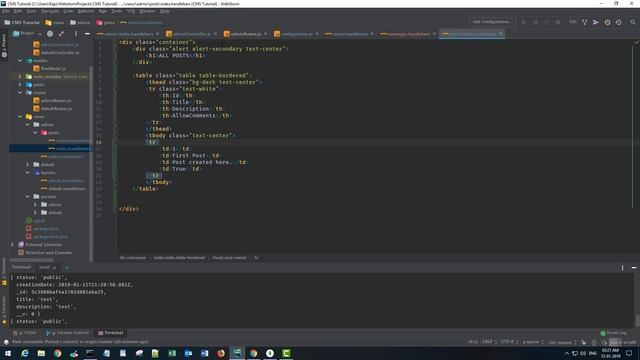Viewport: 640px width, 360px height.
Task: Click Add Configuration button
Action: point(492,22)
